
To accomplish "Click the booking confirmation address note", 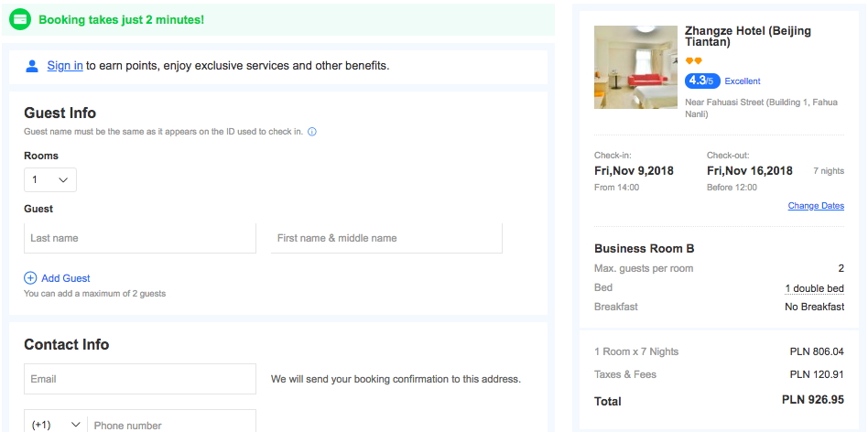I will (396, 380).
